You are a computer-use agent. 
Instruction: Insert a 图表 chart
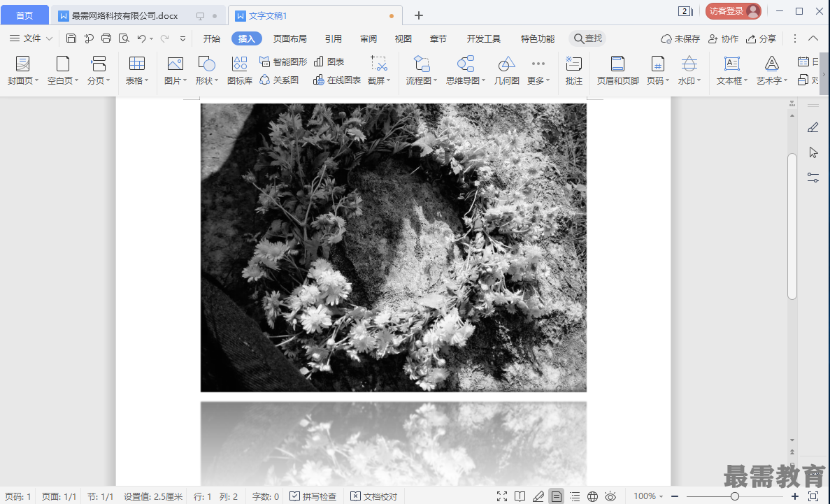point(329,62)
